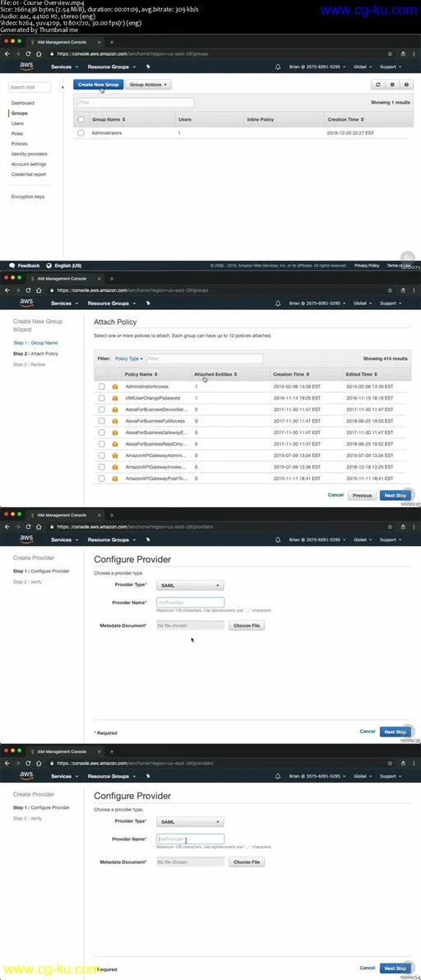Expand Resource Groups in the Groups page frame
This screenshot has height=980, width=421.
111,67
